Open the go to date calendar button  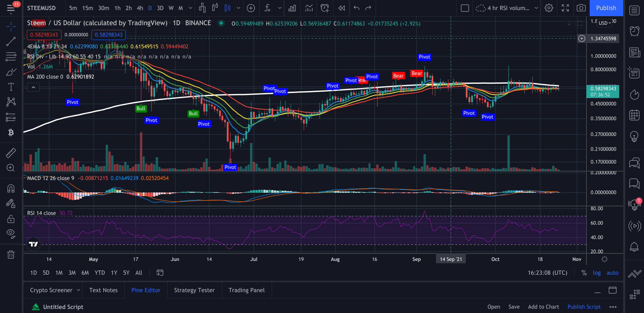pyautogui.click(x=160, y=273)
